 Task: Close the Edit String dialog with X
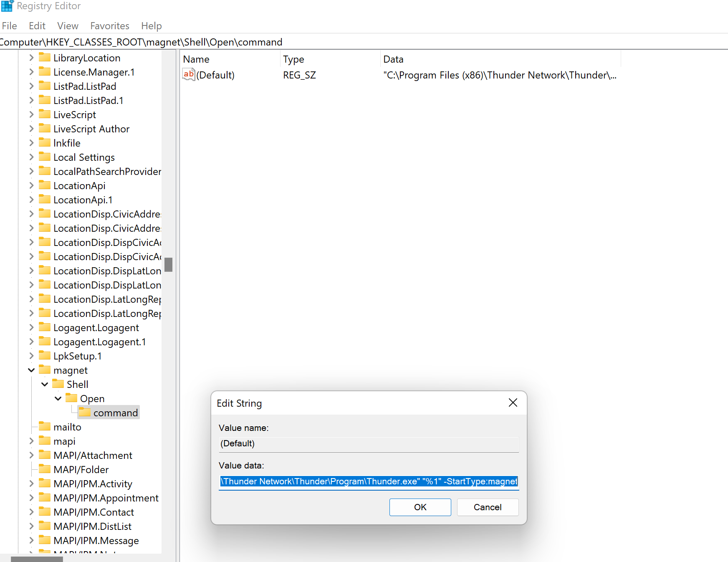click(513, 403)
